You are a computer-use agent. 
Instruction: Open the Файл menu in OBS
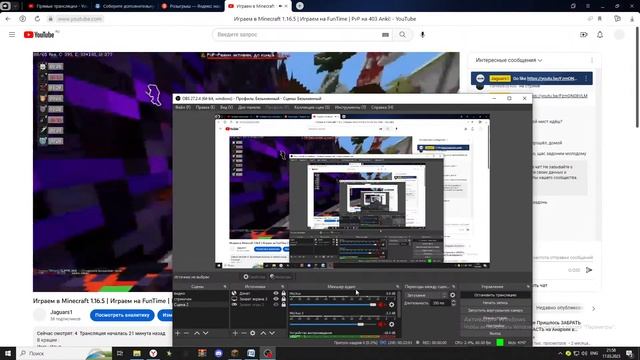pyautogui.click(x=183, y=107)
